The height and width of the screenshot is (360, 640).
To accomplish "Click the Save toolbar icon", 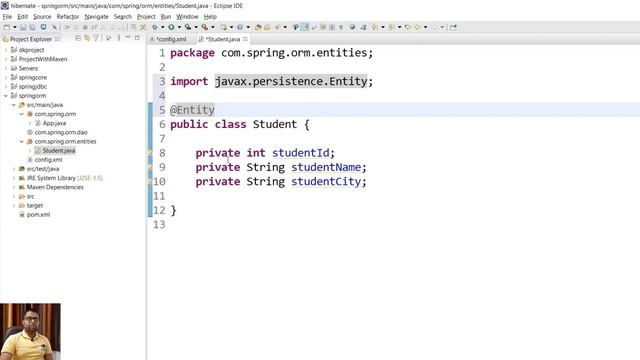I will (x=23, y=27).
